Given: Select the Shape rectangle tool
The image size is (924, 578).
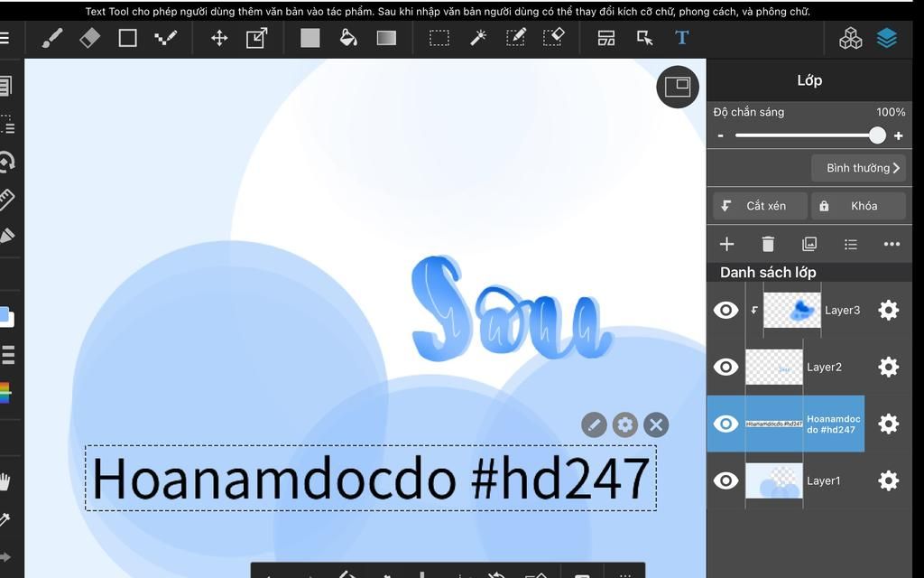Looking at the screenshot, I should [x=127, y=38].
